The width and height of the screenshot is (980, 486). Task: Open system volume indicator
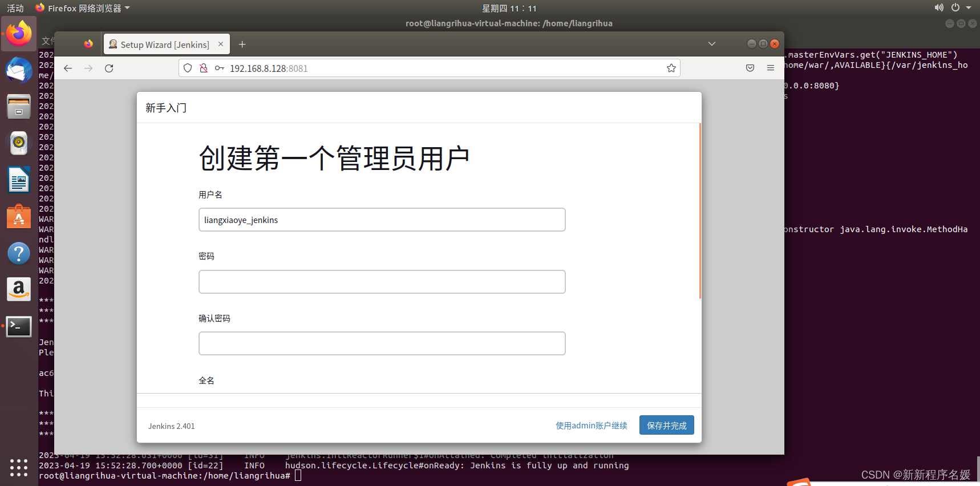tap(939, 8)
